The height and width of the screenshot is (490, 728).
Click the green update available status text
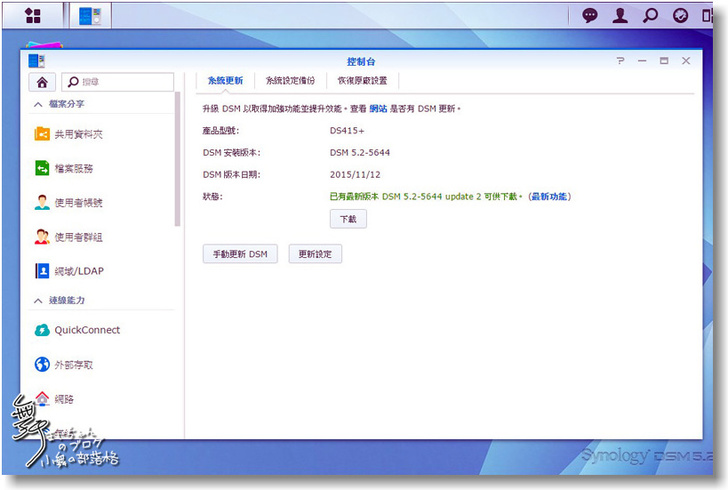426,196
